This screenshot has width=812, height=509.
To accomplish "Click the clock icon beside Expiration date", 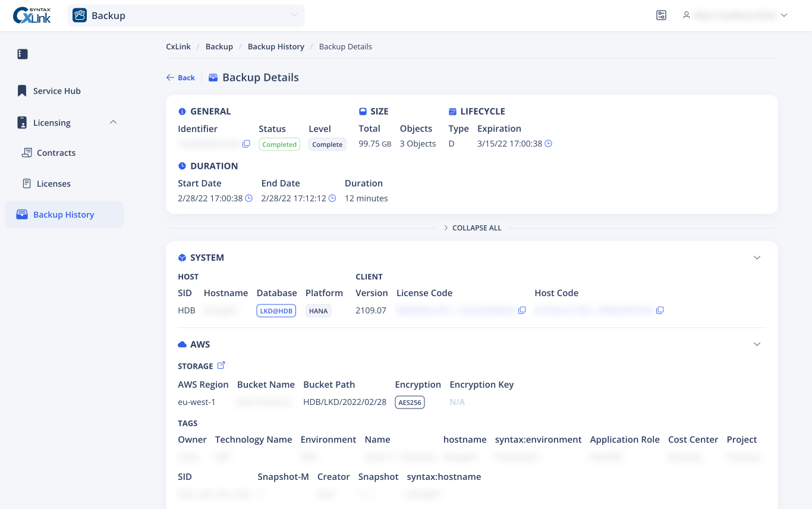I will coord(549,144).
